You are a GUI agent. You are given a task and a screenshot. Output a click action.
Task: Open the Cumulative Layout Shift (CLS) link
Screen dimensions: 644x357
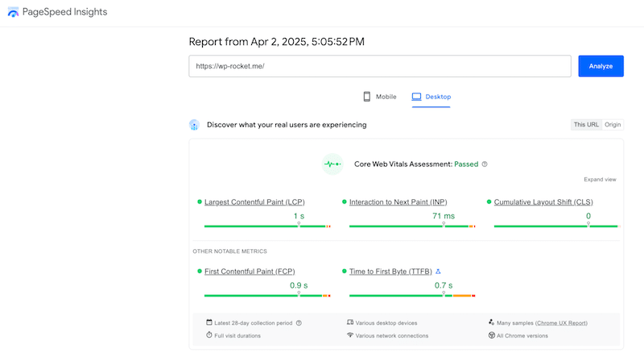(x=543, y=202)
